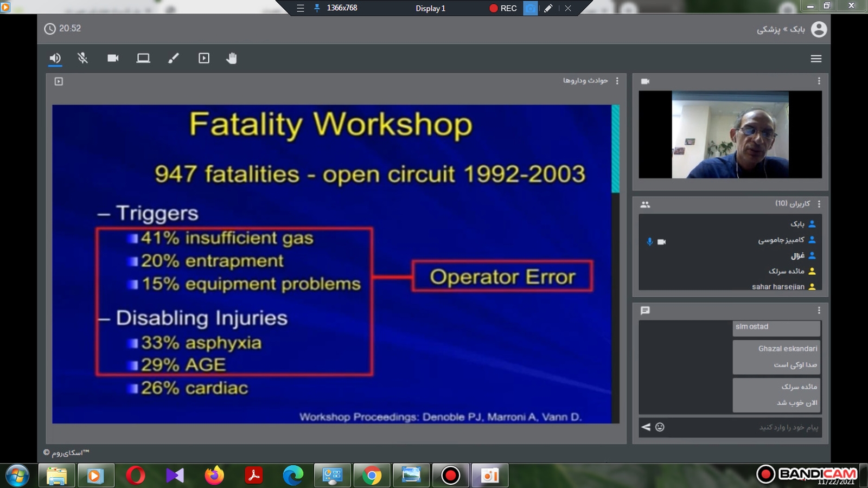Open the hamburger menu at top right
This screenshot has height=488, width=868.
pyautogui.click(x=816, y=59)
